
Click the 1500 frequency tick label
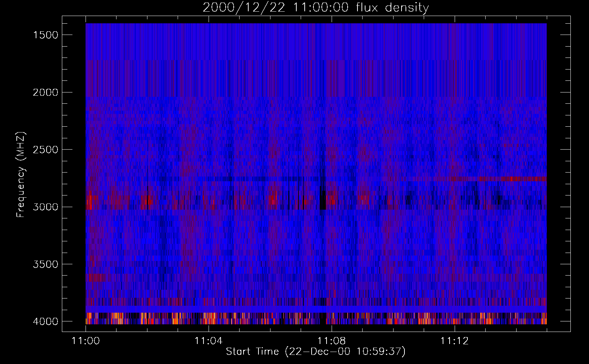tap(46, 35)
